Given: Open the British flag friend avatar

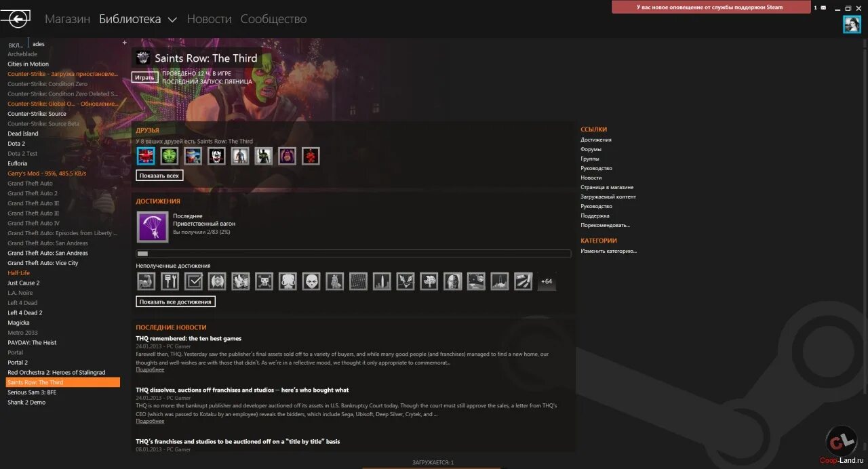Looking at the screenshot, I should (x=146, y=157).
